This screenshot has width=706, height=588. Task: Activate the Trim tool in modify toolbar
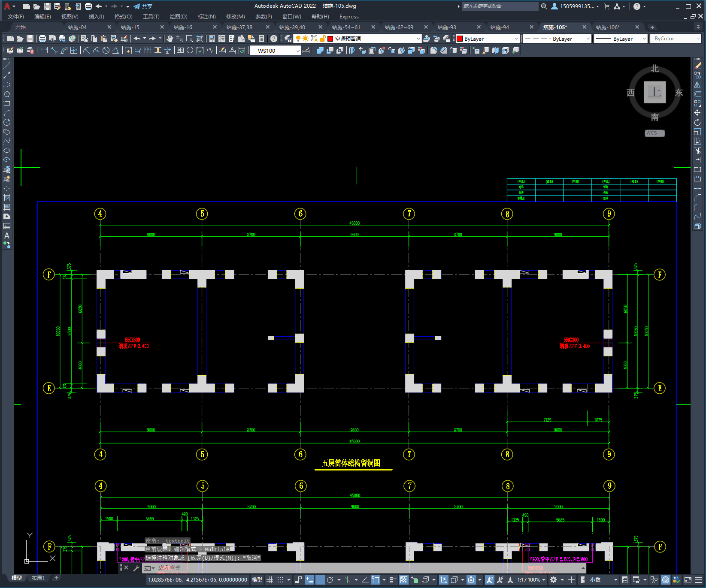697,151
